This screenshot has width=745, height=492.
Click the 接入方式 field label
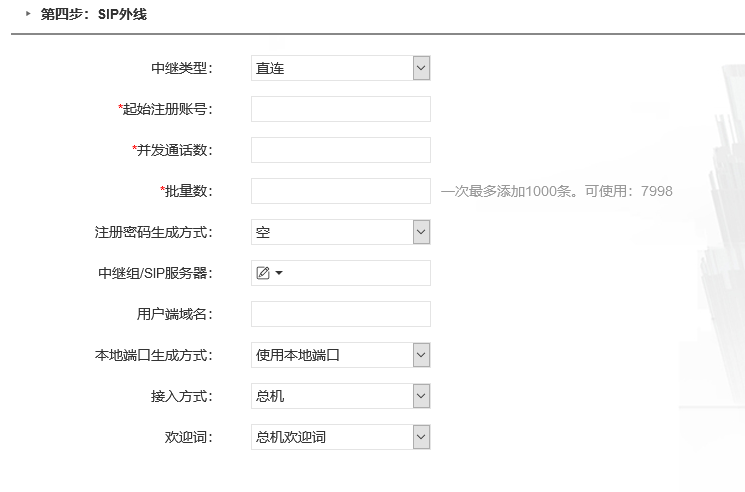[181, 396]
